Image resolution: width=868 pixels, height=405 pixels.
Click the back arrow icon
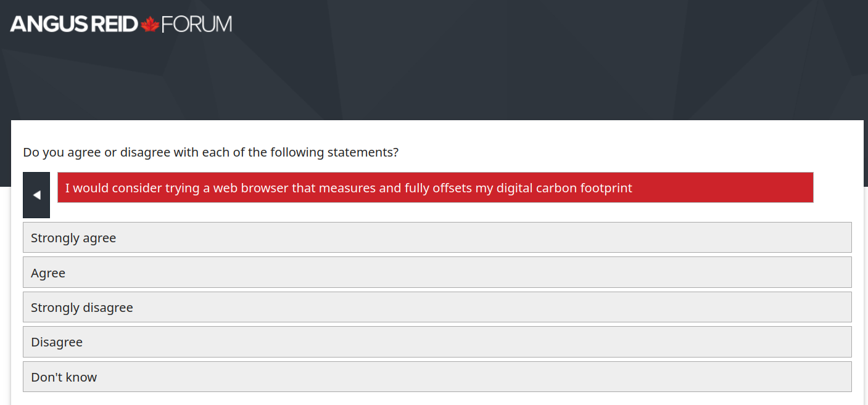(x=36, y=195)
